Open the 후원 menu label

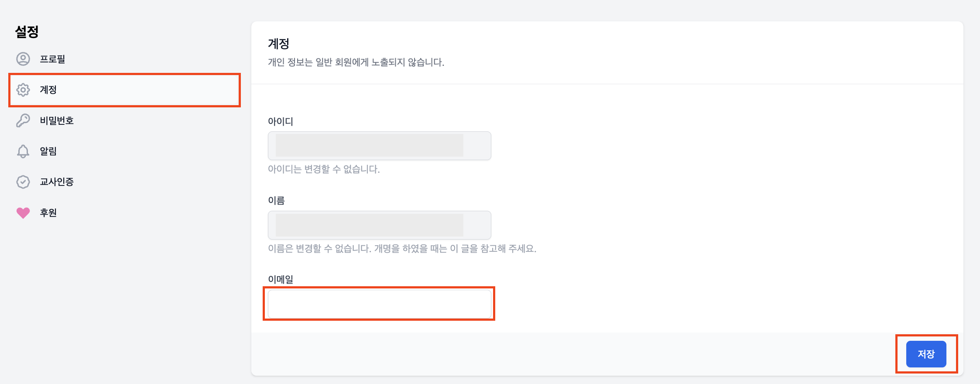click(x=48, y=213)
